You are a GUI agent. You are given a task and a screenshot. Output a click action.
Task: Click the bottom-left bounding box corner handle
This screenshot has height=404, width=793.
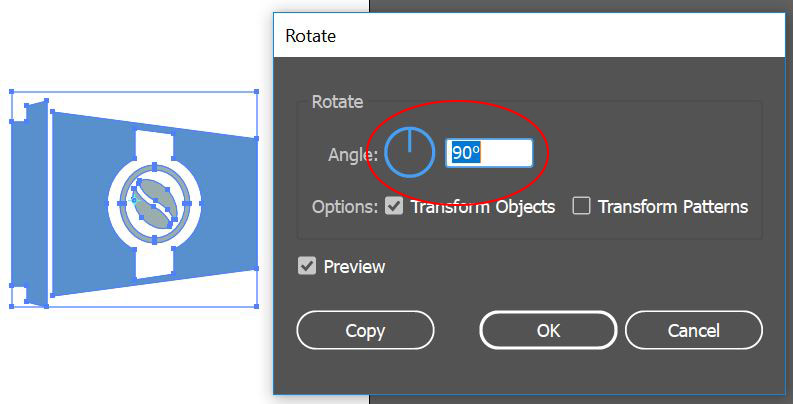pos(12,306)
